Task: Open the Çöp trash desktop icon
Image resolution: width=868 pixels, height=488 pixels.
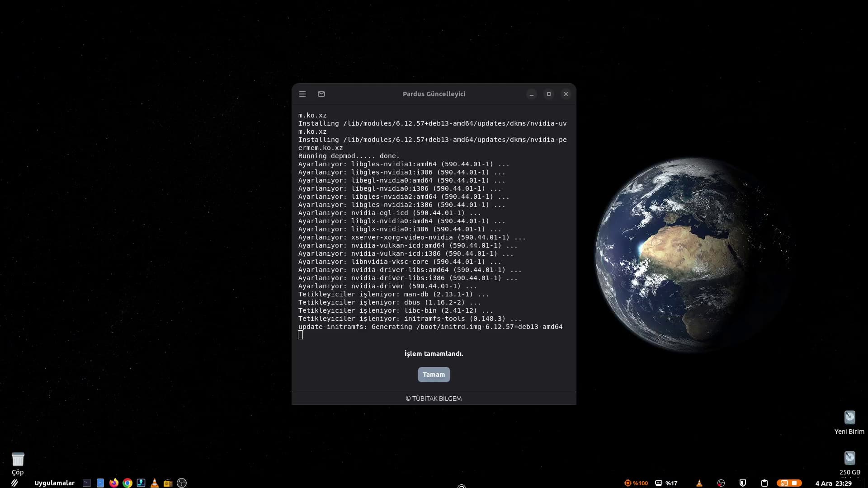Action: 18,460
